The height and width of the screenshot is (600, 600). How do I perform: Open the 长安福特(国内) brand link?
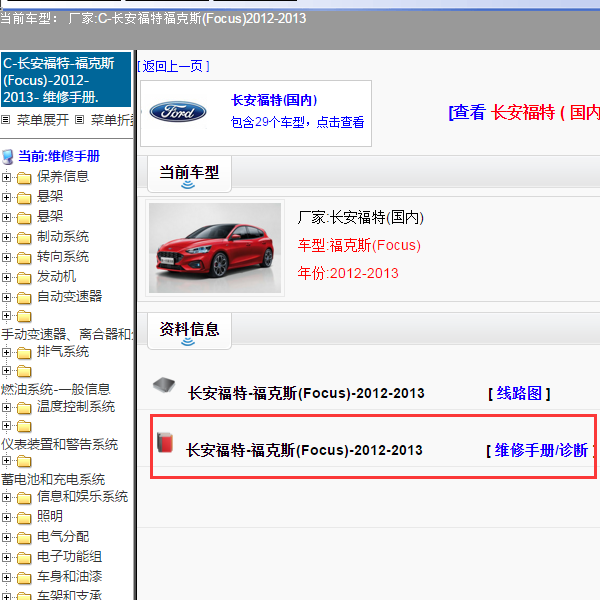(x=274, y=100)
